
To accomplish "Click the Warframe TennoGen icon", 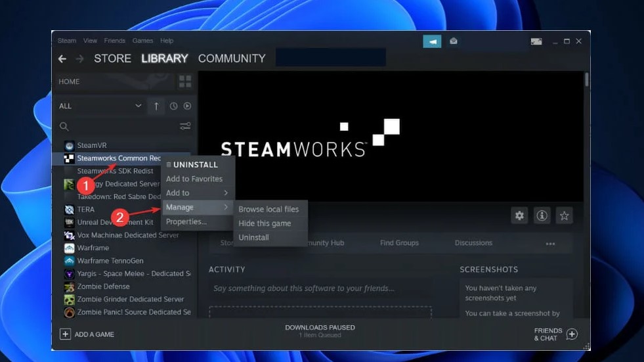I will 69,261.
